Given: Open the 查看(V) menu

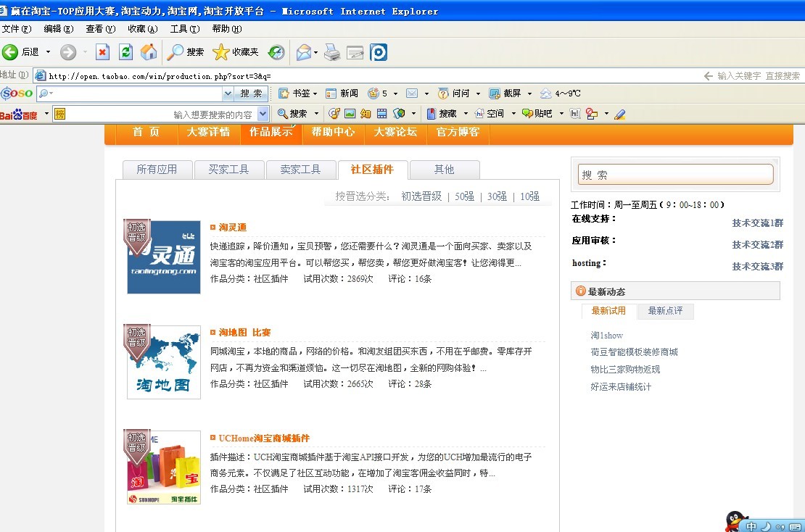Looking at the screenshot, I should pyautogui.click(x=101, y=29).
